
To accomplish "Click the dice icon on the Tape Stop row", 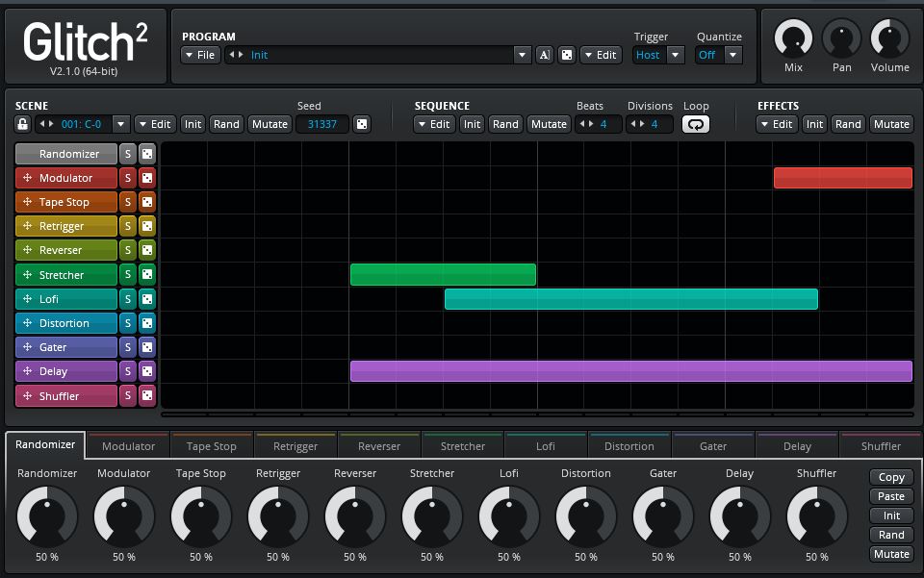I will coord(147,202).
